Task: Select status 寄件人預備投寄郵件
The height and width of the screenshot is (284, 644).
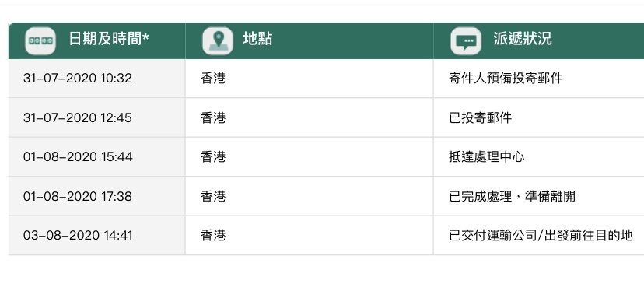Action: [x=506, y=78]
